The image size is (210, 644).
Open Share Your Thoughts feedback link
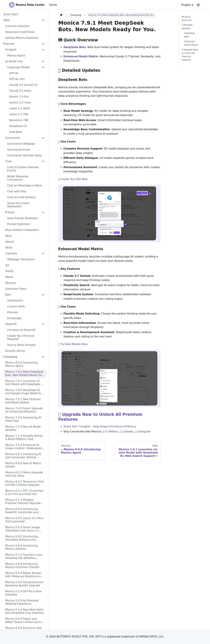[x=100, y=427]
